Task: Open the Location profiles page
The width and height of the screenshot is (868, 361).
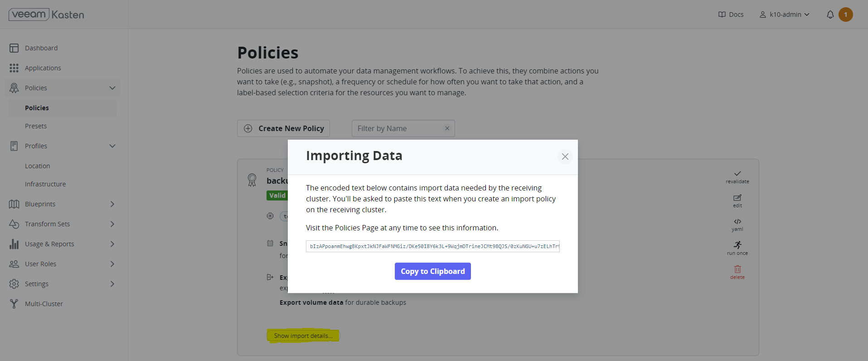Action: pyautogui.click(x=38, y=166)
